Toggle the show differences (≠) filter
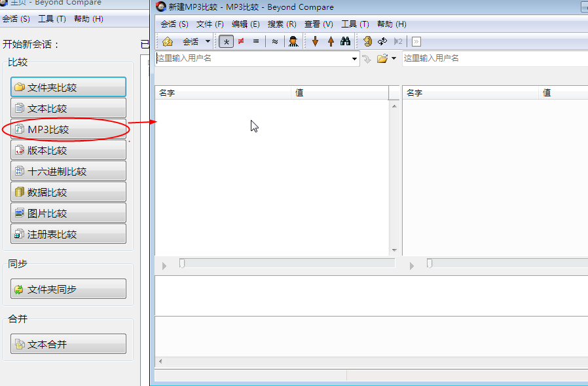 coord(241,41)
